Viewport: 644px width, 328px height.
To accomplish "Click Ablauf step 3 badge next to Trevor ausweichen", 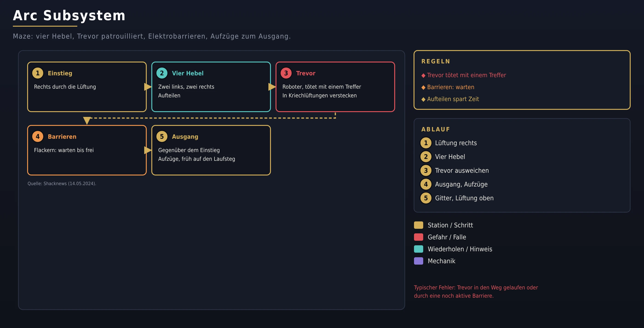I will [426, 170].
